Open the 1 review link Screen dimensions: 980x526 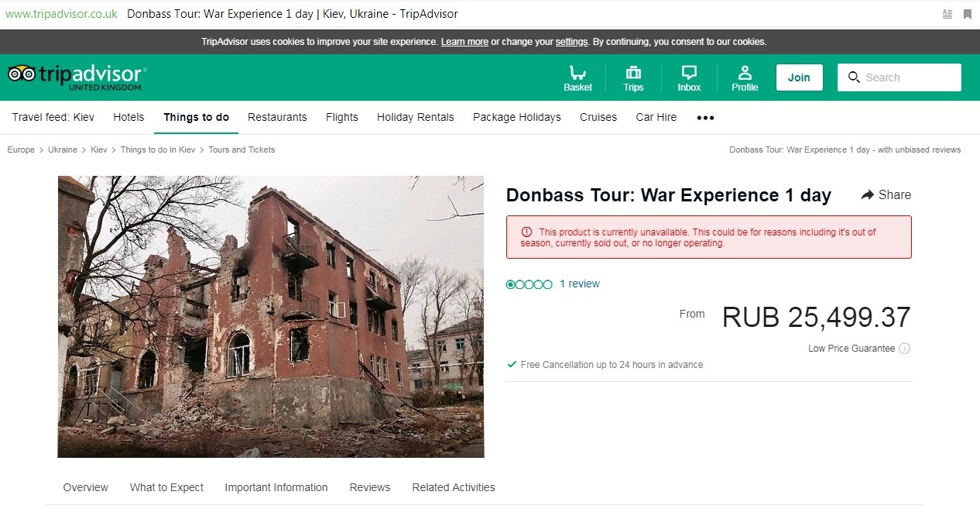(580, 284)
